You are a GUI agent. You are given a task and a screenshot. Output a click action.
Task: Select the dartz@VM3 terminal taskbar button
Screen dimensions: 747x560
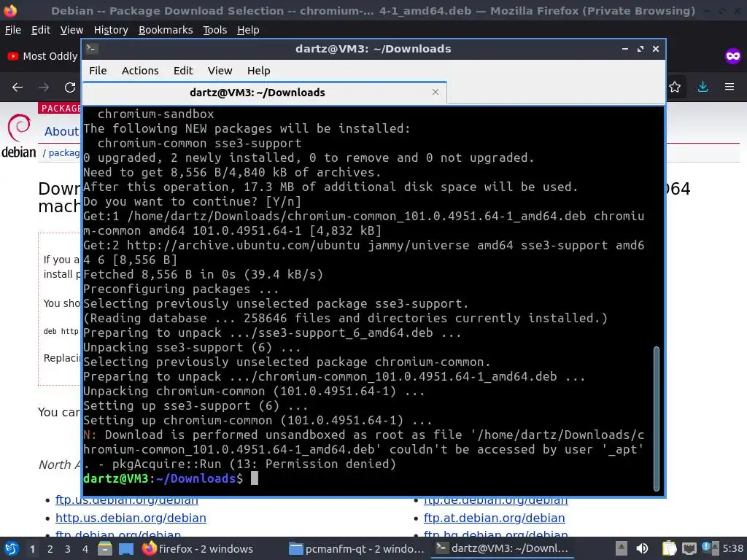(x=502, y=549)
